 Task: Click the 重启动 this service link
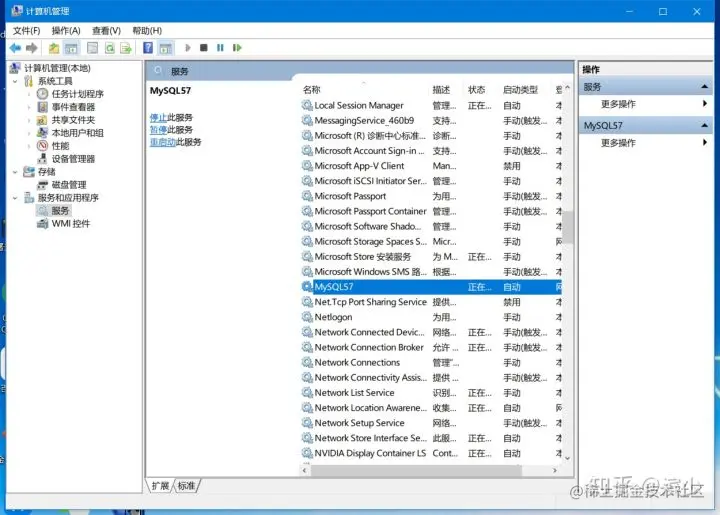pyautogui.click(x=163, y=142)
